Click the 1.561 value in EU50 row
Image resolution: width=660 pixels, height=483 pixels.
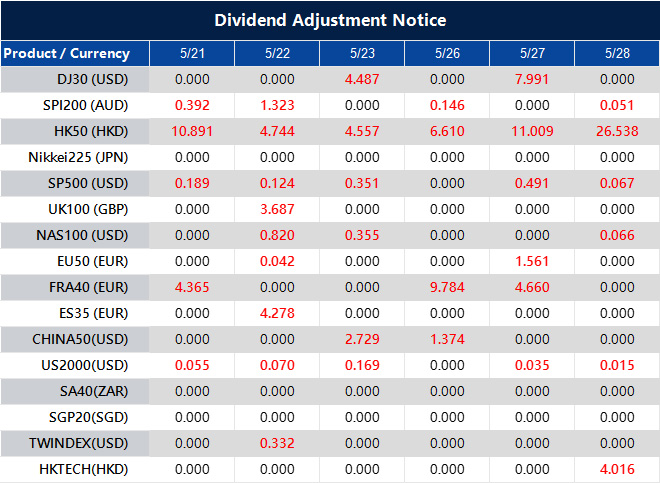[x=532, y=261]
